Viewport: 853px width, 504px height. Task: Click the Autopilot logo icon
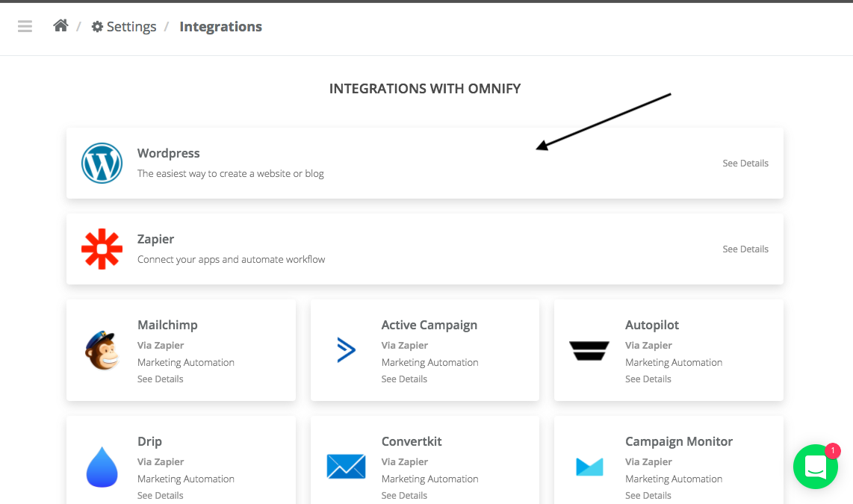[589, 351]
